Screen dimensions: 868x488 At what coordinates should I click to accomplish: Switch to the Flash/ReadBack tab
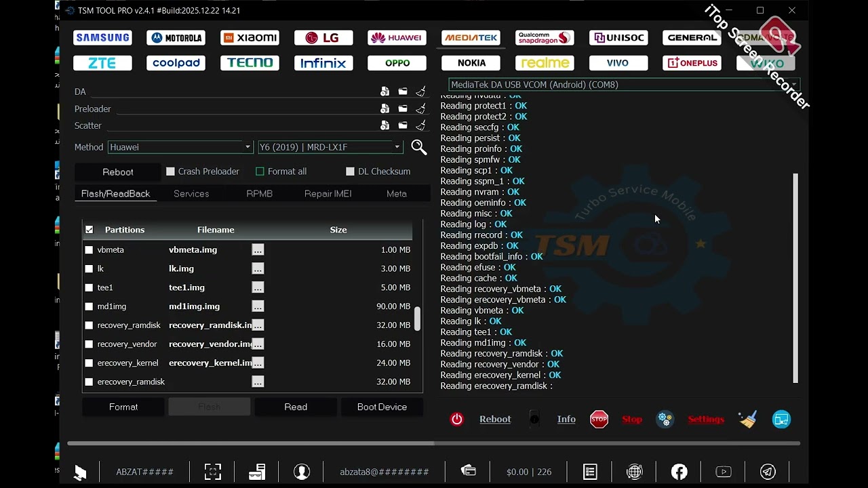115,194
